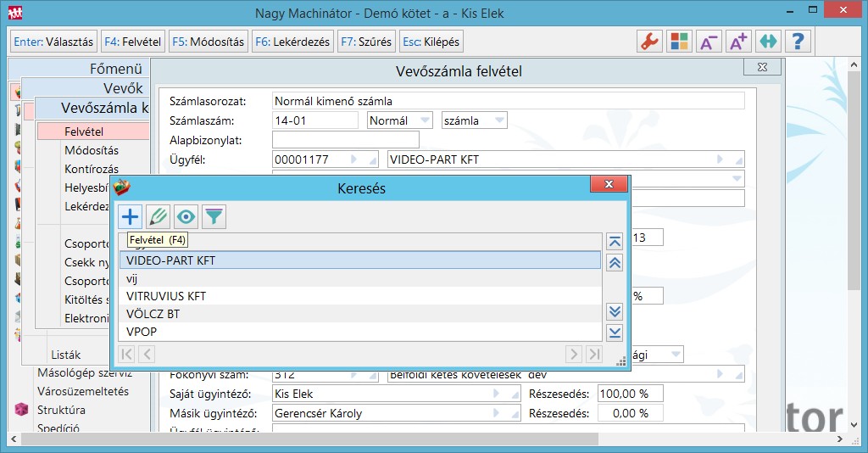Open help with question mark icon
The height and width of the screenshot is (453, 868).
(797, 42)
